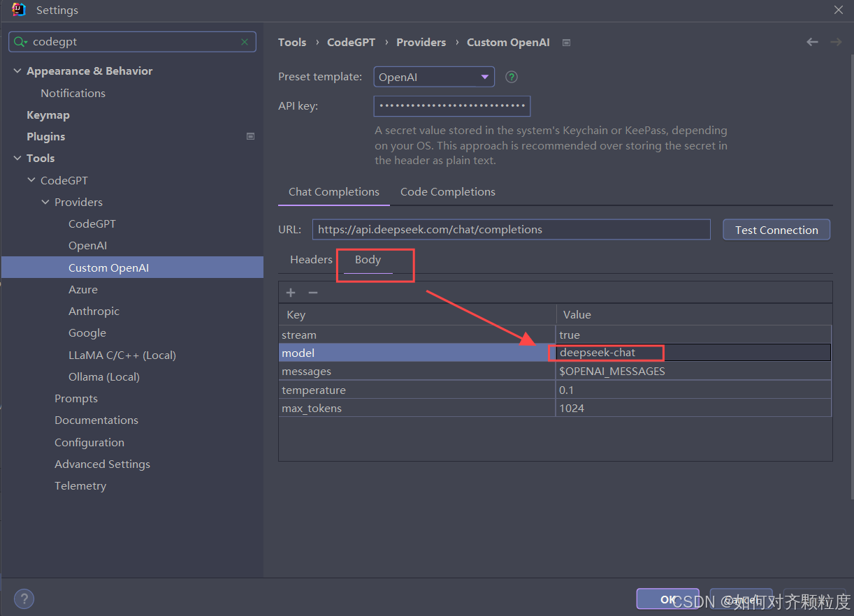
Task: Open the help question mark button
Action: pyautogui.click(x=24, y=599)
